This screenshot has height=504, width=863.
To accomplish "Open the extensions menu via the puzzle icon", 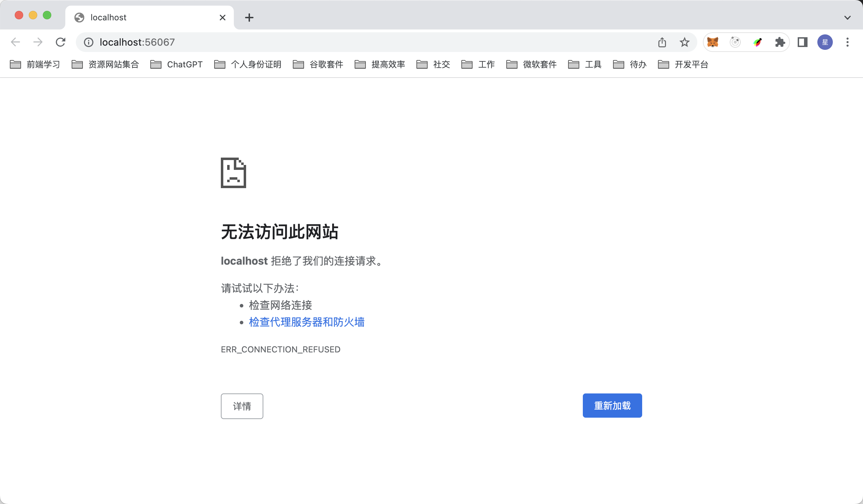I will [x=780, y=42].
